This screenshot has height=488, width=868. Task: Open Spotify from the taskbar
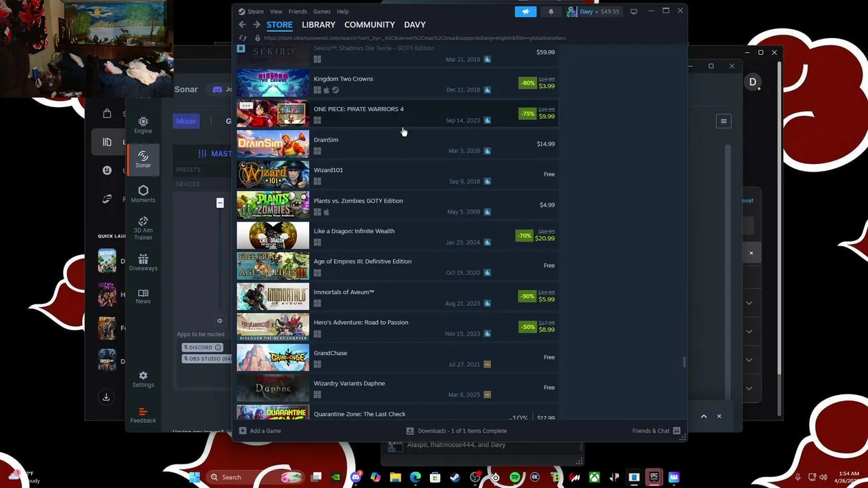(x=515, y=477)
